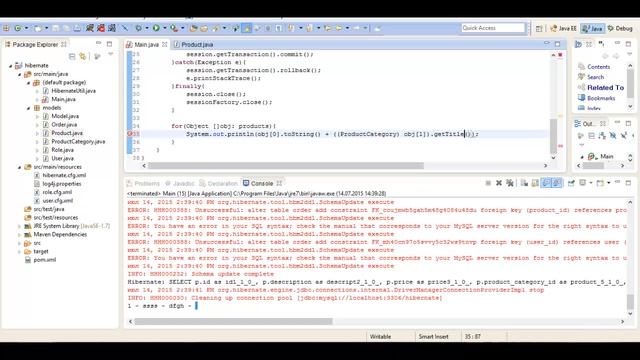The width and height of the screenshot is (640, 360).
Task: Open the Problems tab
Action: point(143,183)
